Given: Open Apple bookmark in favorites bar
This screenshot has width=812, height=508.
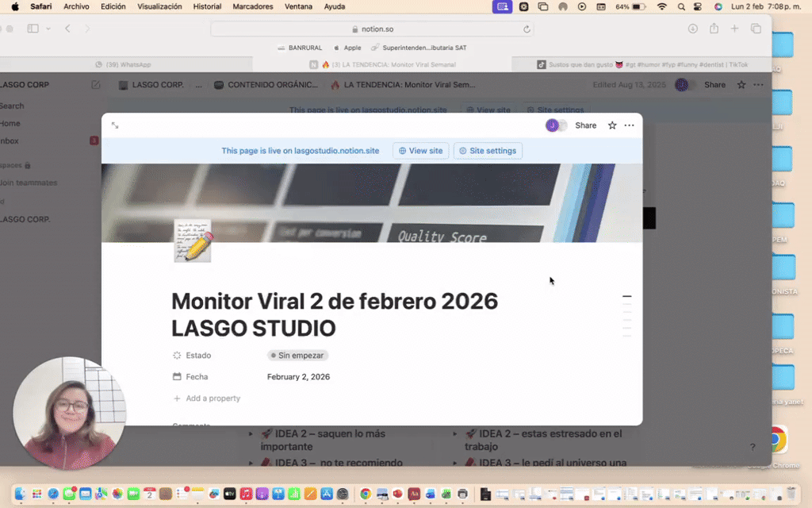Looking at the screenshot, I should pyautogui.click(x=347, y=48).
